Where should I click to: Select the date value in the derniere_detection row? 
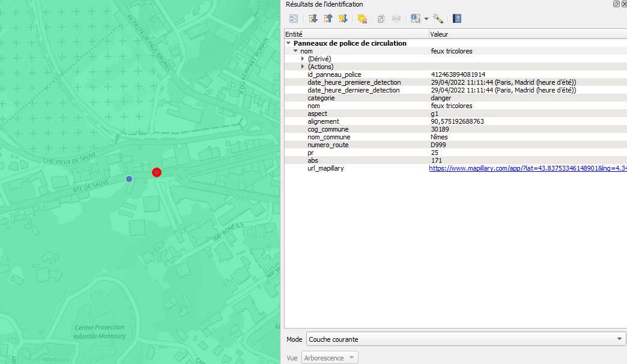[503, 91]
